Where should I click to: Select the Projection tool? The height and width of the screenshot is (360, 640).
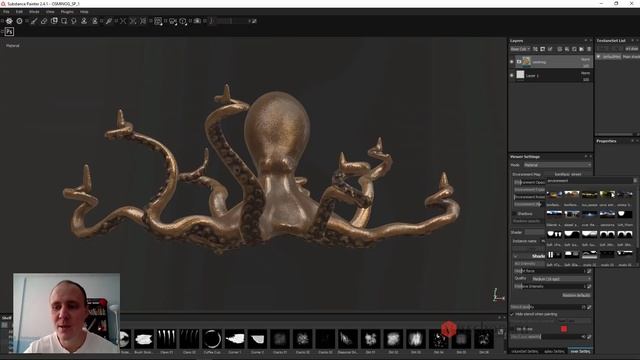(54, 21)
